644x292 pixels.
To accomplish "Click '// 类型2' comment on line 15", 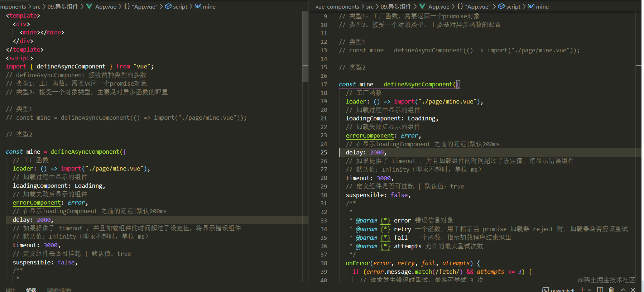I will (352, 67).
